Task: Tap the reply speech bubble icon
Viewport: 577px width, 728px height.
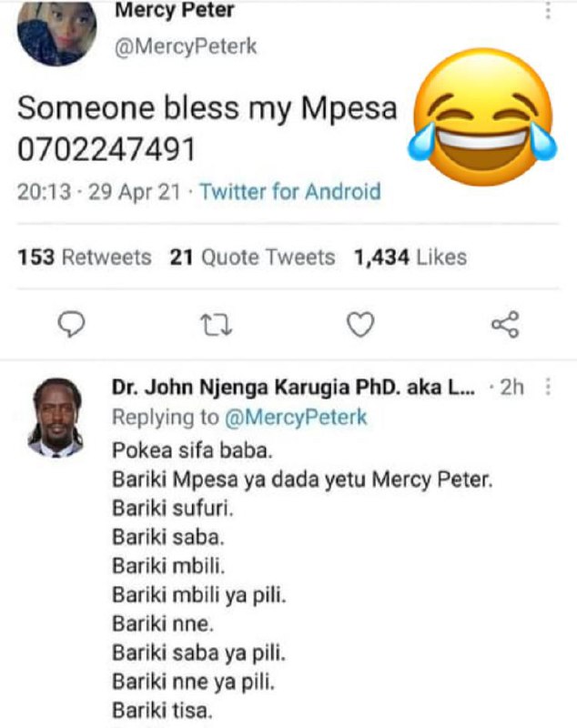Action: tap(71, 324)
